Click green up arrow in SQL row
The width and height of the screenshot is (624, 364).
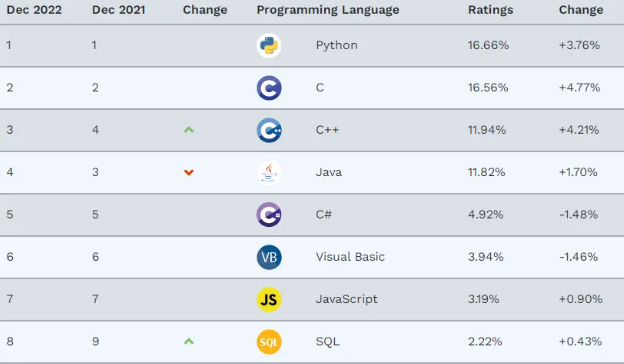point(189,341)
